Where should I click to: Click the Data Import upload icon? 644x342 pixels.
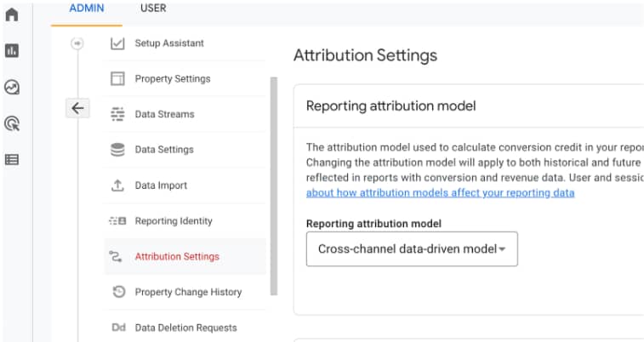[x=118, y=185]
